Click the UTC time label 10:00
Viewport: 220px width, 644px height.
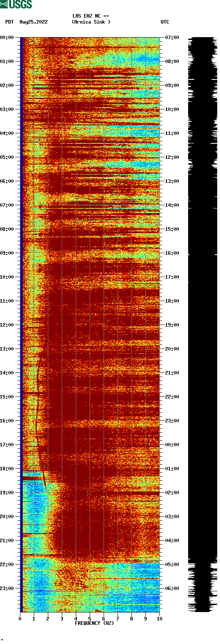click(x=172, y=109)
